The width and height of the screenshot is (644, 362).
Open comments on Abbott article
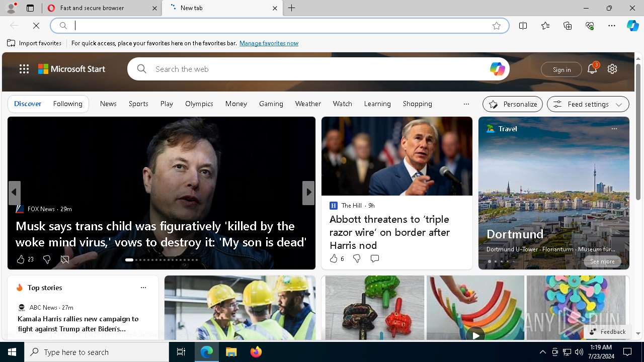coord(375,258)
